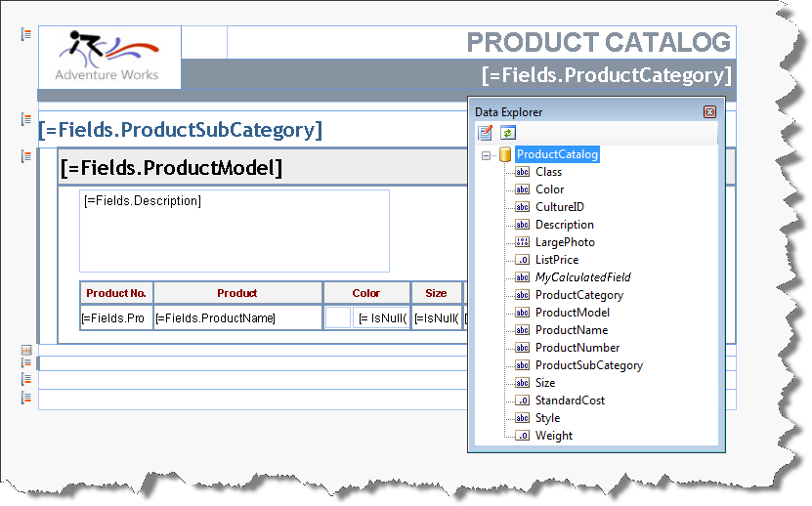This screenshot has height=506, width=812.
Task: Select the Style field
Action: (x=547, y=418)
